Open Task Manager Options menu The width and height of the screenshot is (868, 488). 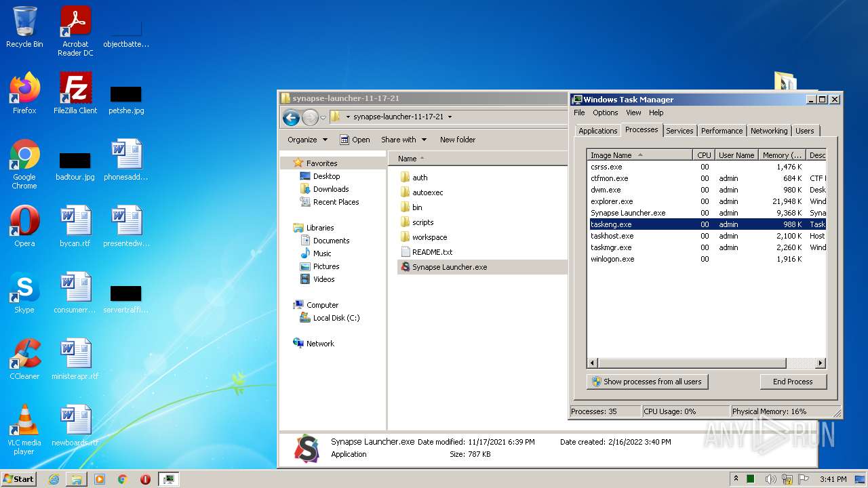606,113
